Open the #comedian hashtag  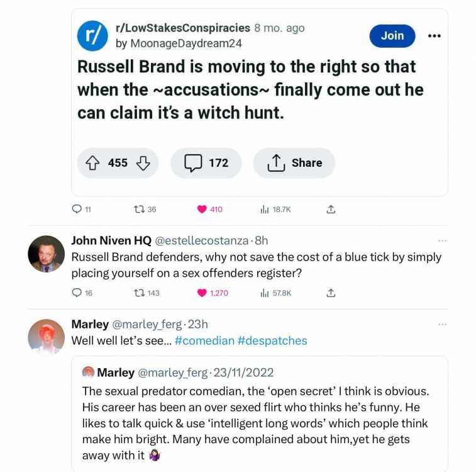[x=204, y=341]
